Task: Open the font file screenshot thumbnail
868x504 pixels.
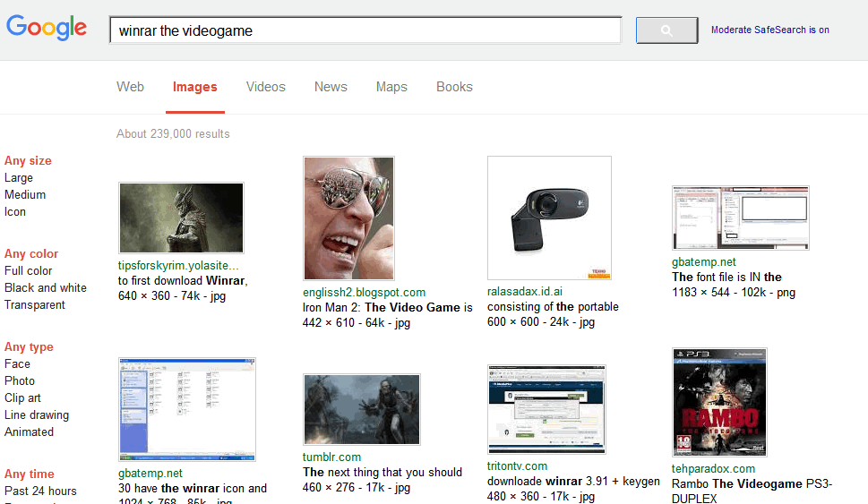Action: click(741, 218)
